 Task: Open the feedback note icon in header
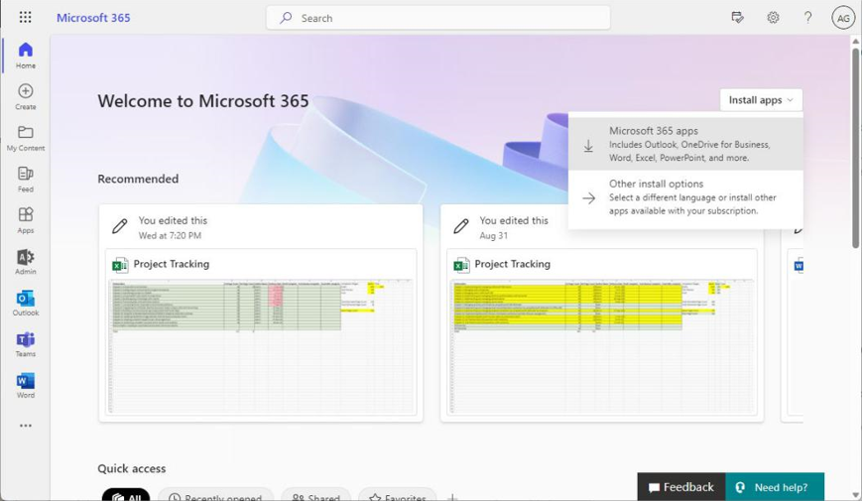[737, 18]
